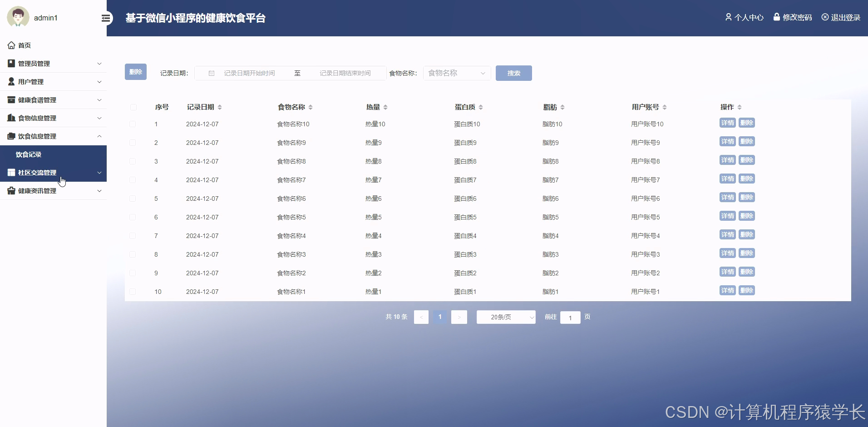
Task: Select 饮食记录 in the sidebar
Action: tap(29, 154)
